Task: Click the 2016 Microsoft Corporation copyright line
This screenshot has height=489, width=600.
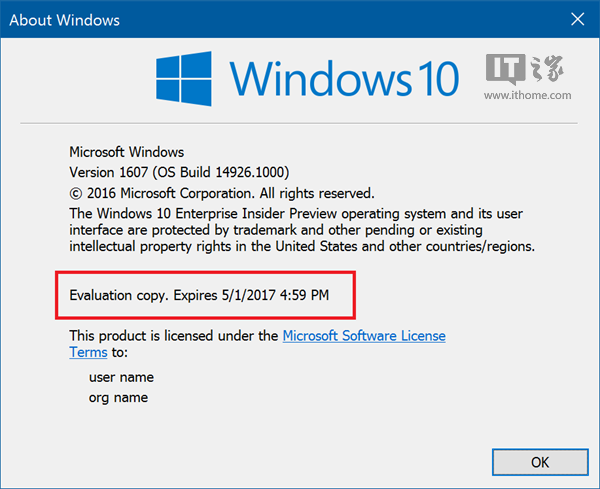Action: pyautogui.click(x=221, y=193)
